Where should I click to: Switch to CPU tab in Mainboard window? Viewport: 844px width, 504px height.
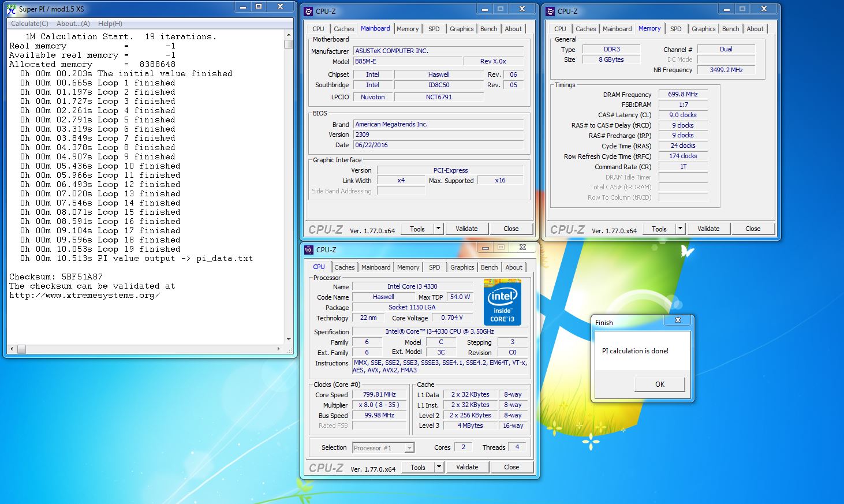pyautogui.click(x=318, y=29)
